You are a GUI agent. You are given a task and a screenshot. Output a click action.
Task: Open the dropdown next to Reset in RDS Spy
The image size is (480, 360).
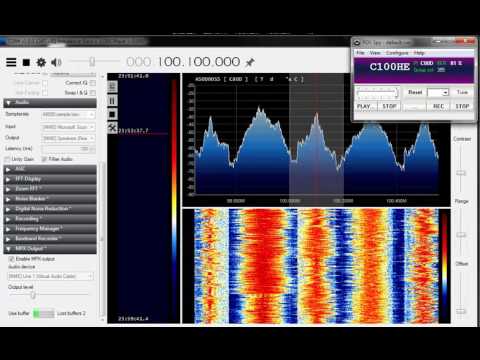[438, 92]
